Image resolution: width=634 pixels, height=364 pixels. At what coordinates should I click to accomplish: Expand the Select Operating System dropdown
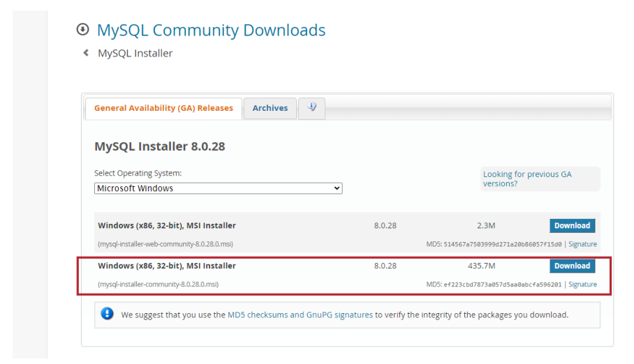click(x=218, y=188)
